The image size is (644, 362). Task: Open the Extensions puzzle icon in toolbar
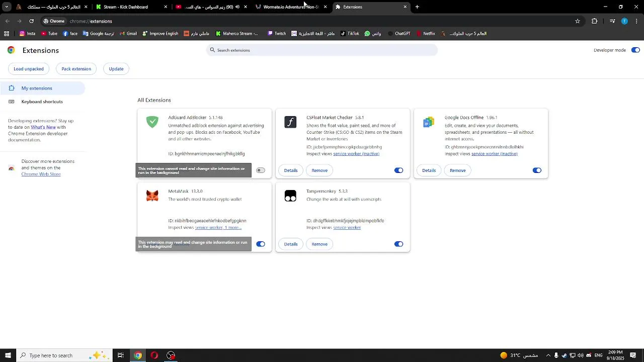(x=595, y=21)
